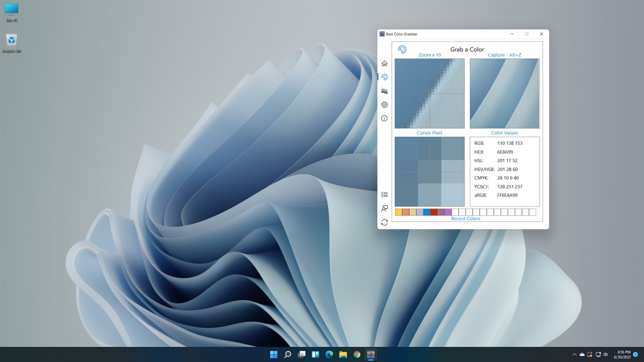644x362 pixels.
Task: Open app settings via the gear icon
Action: [x=384, y=104]
